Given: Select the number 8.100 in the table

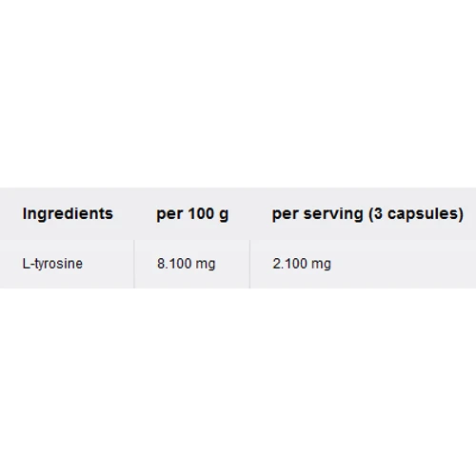Looking at the screenshot, I should point(174,264).
